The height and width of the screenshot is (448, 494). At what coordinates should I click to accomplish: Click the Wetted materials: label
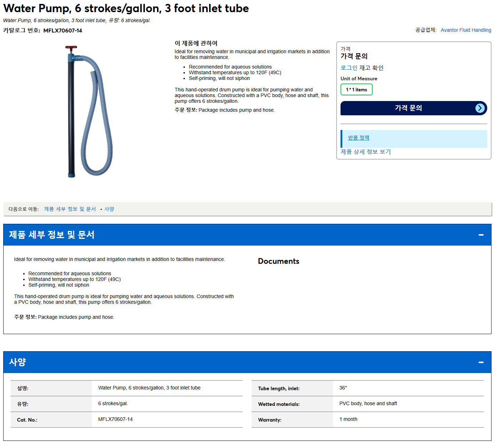coord(279,404)
